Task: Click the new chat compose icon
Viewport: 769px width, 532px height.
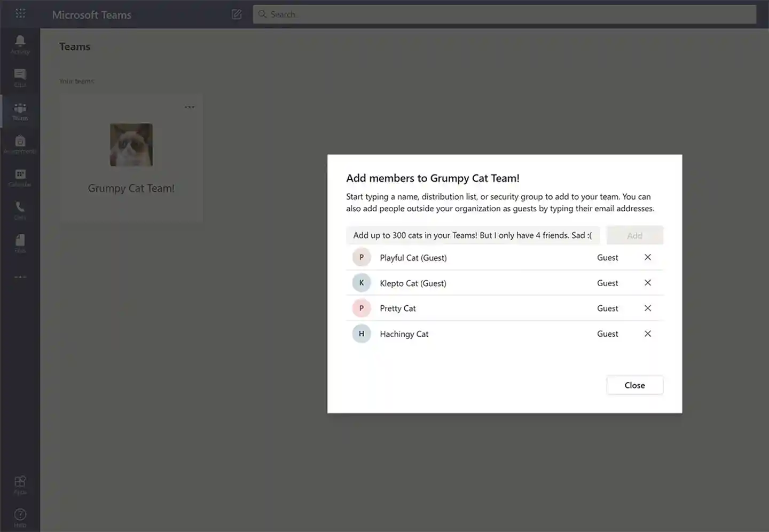Action: (237, 14)
